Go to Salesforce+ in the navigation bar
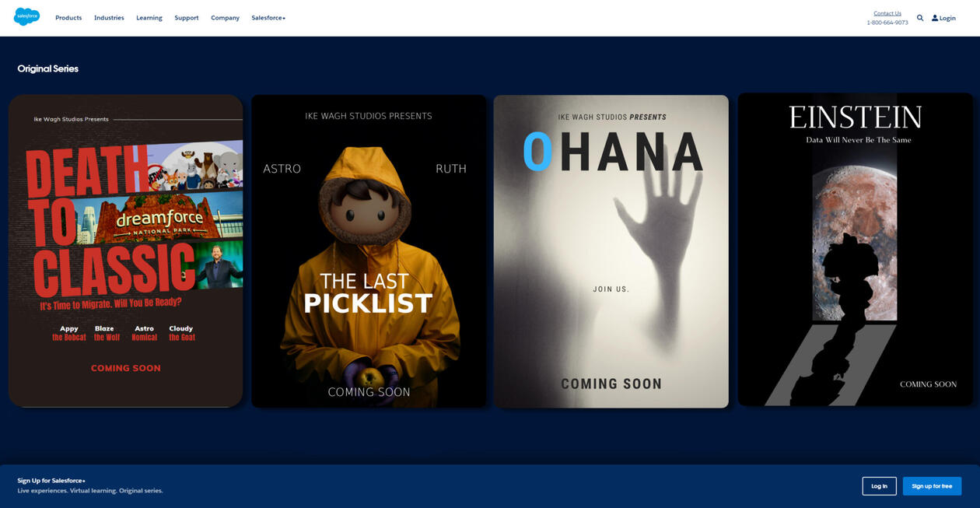This screenshot has height=508, width=980. [x=268, y=18]
